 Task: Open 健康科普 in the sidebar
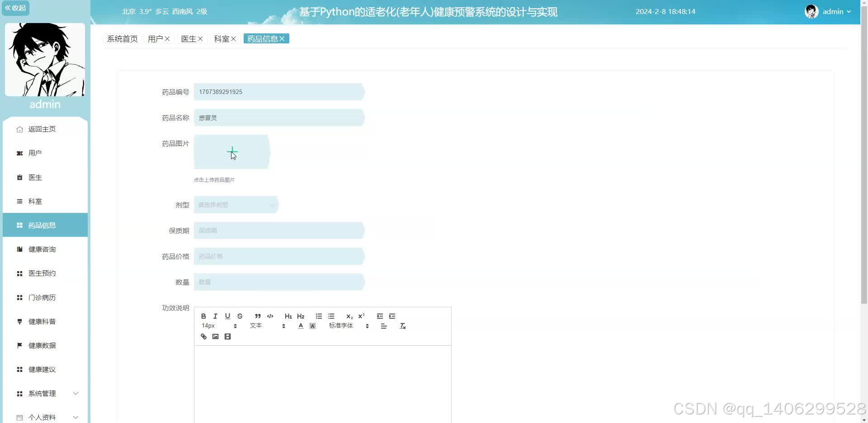(45, 322)
